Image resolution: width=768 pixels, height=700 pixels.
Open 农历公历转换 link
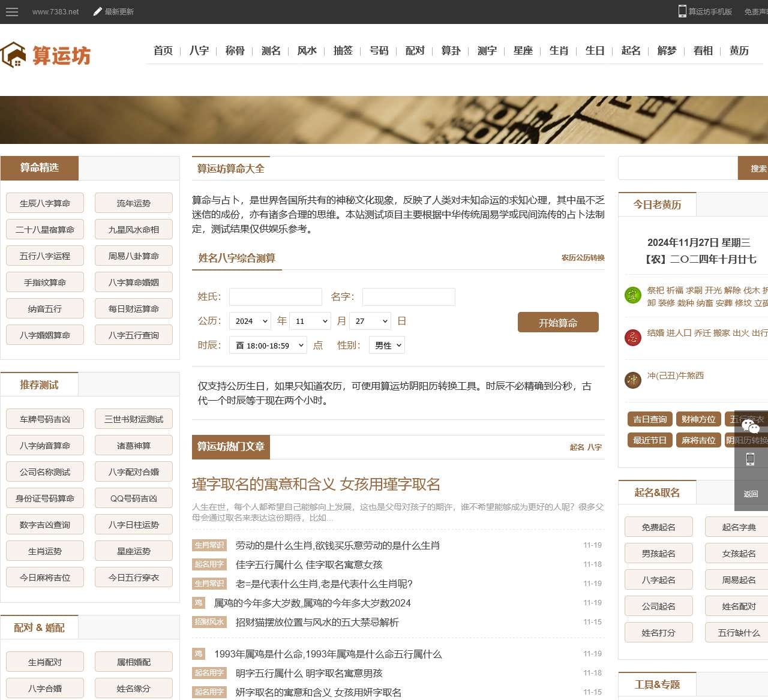[583, 258]
